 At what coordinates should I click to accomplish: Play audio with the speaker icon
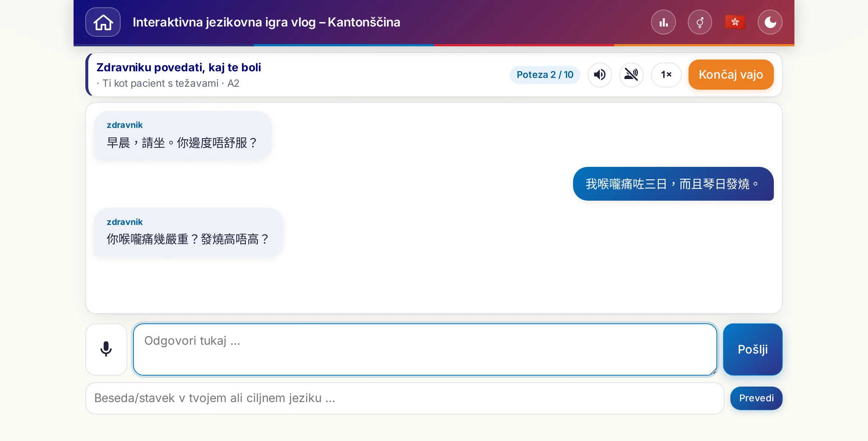tap(600, 75)
